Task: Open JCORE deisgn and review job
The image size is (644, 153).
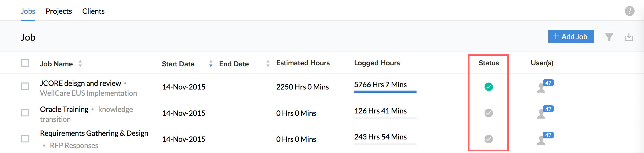Action: 81,83
